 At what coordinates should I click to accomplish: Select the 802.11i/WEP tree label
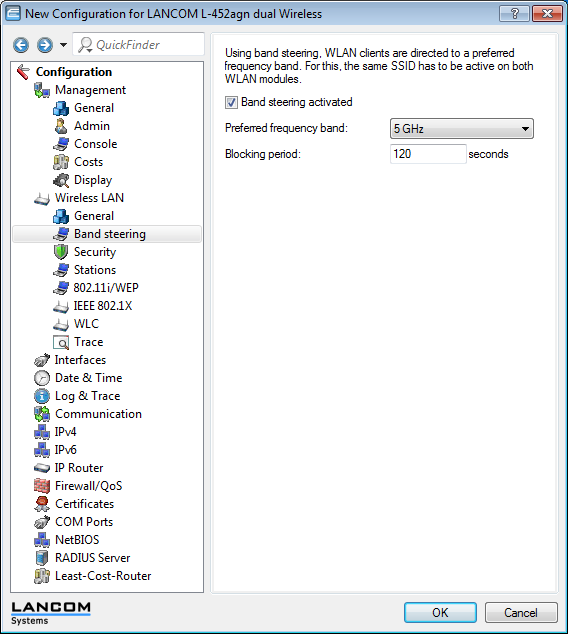coord(106,288)
